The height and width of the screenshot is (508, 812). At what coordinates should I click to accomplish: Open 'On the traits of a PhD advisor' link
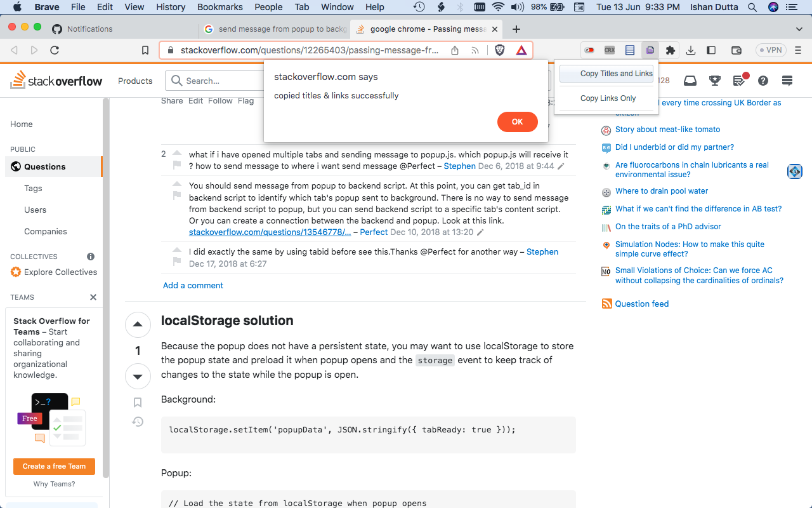point(668,226)
